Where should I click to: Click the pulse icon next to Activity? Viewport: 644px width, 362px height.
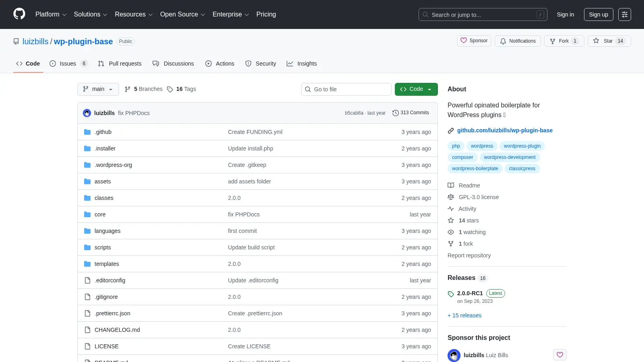click(x=451, y=209)
